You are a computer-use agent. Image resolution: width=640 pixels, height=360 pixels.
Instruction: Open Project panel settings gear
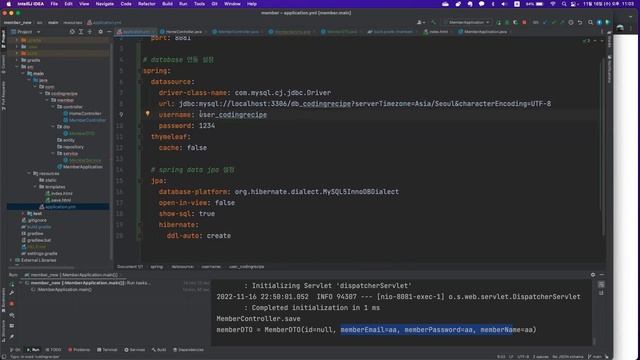(x=100, y=32)
